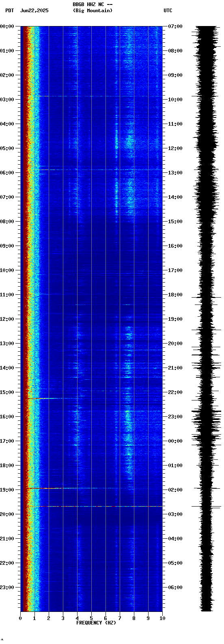Select the '03:00' label on PDT axis
Viewport: 224px width, 644px height.
tap(7, 100)
